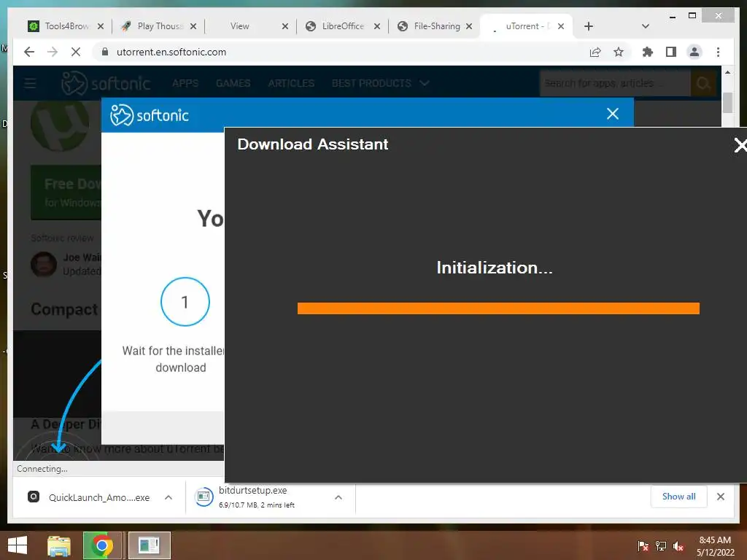Screen dimensions: 747x560
Task: Bookmark this page with the star
Action: (619, 52)
